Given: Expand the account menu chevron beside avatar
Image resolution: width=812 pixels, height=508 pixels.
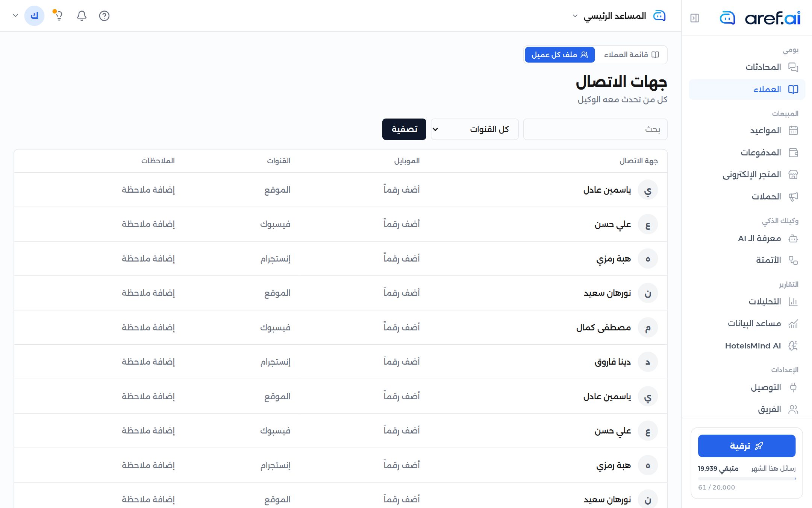Looking at the screenshot, I should [15, 16].
